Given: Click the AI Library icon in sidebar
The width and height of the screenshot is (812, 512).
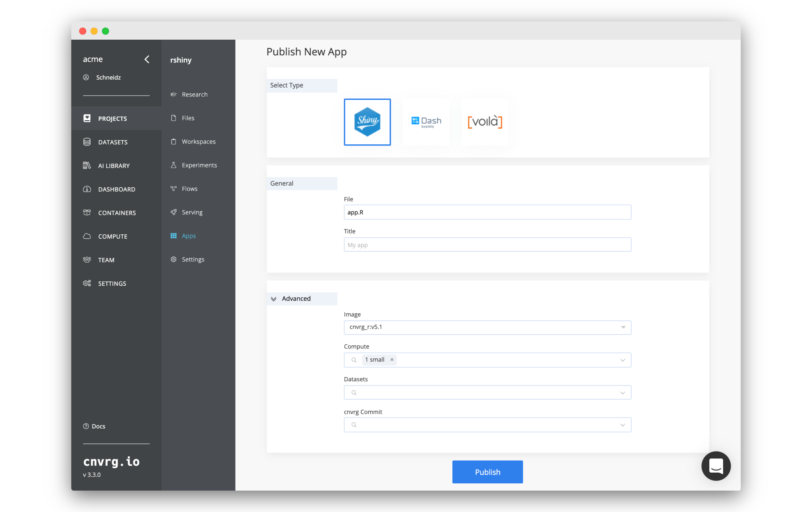Looking at the screenshot, I should coord(87,165).
